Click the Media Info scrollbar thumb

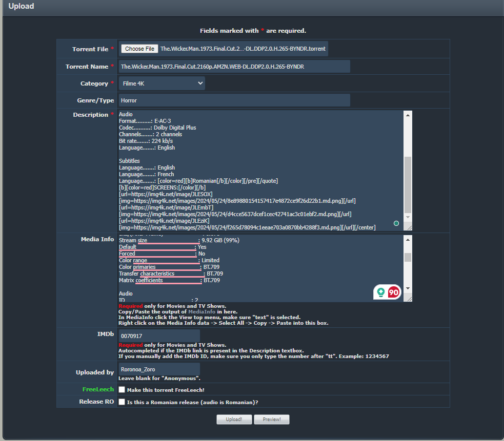click(408, 257)
